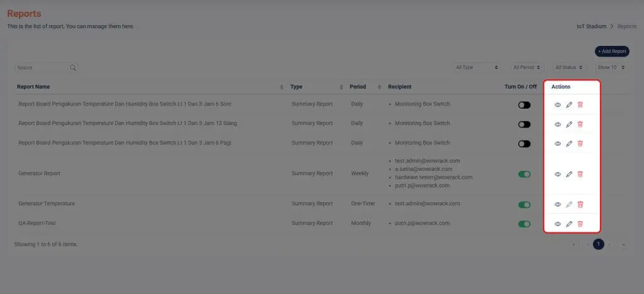Turn off the Generator Report toggle
Viewport: 644px width, 294px height.
point(524,174)
